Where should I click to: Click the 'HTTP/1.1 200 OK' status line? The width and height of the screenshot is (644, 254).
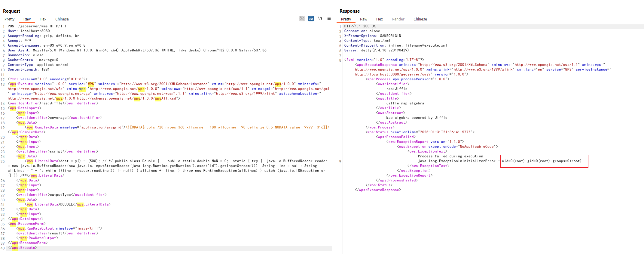tap(360, 26)
